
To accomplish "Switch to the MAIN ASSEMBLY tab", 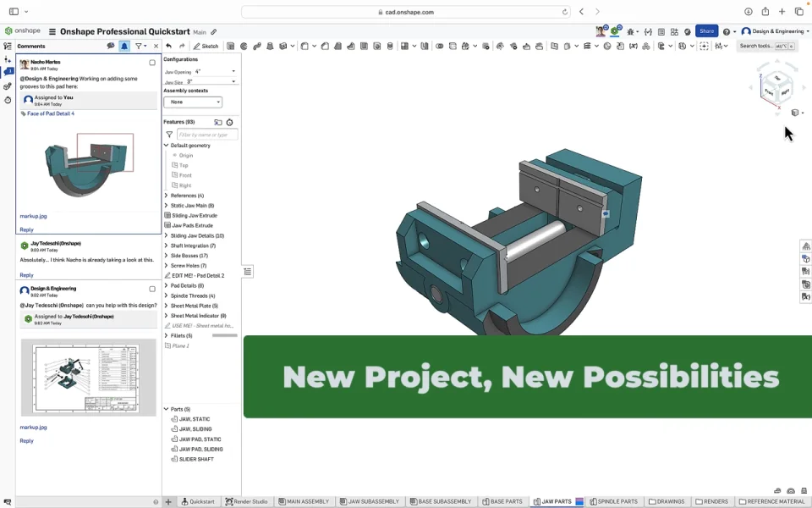I will point(304,502).
